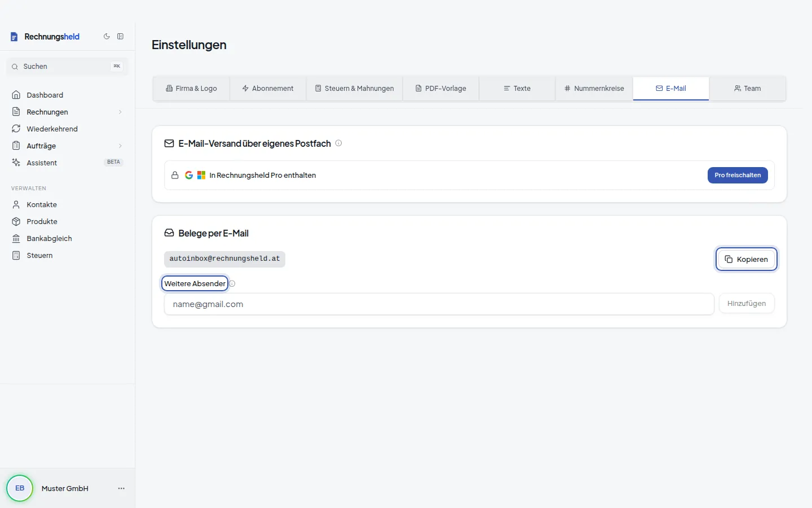Image resolution: width=812 pixels, height=508 pixels.
Task: Switch to the Nummernkreise tab
Action: tap(594, 89)
